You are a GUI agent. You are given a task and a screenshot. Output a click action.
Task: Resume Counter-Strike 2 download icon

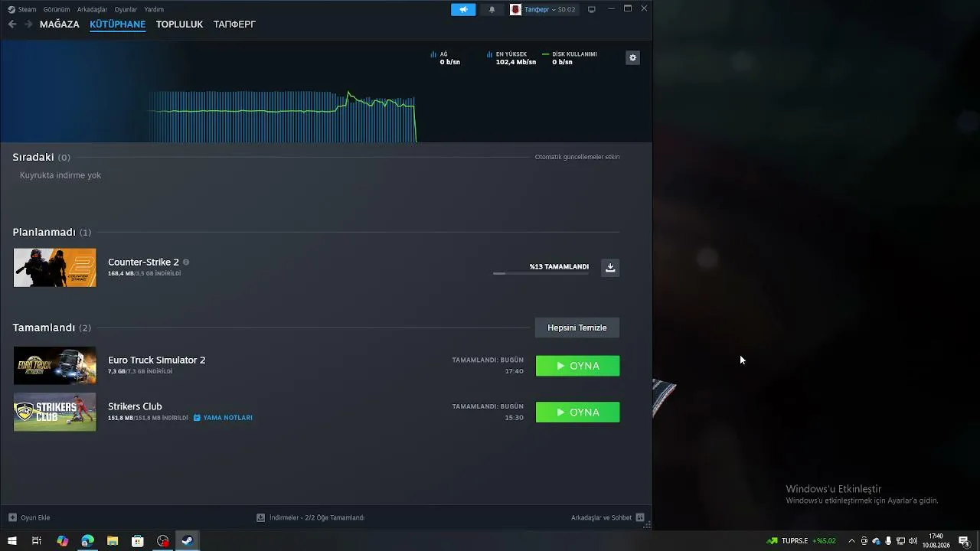pyautogui.click(x=610, y=267)
